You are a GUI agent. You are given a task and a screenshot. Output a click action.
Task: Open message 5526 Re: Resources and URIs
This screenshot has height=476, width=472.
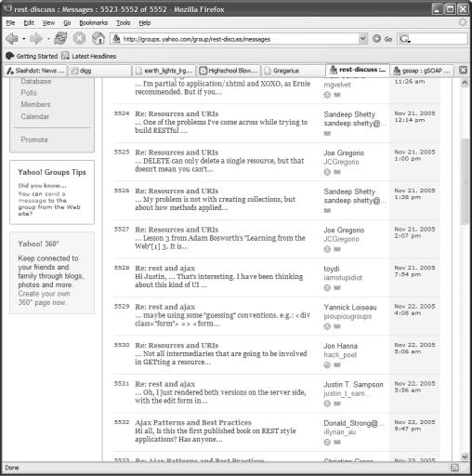(177, 191)
